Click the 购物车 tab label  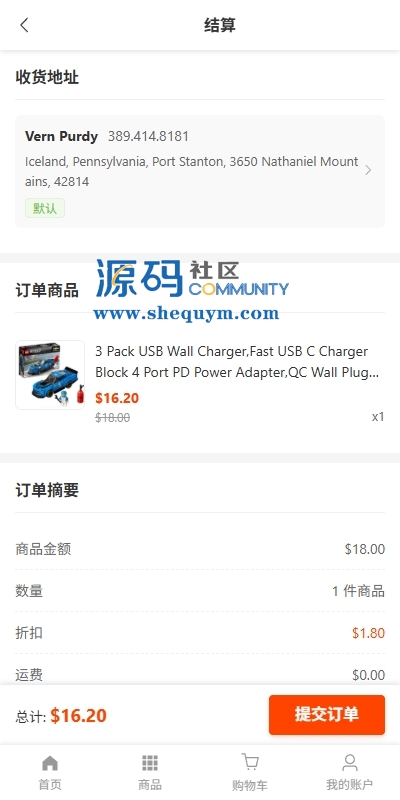coord(249,784)
